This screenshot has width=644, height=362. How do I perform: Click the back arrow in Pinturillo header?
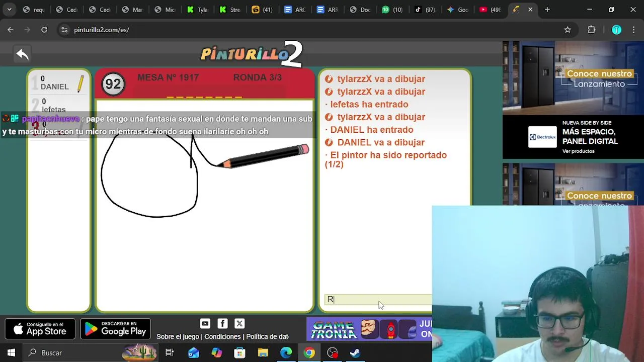click(x=22, y=54)
